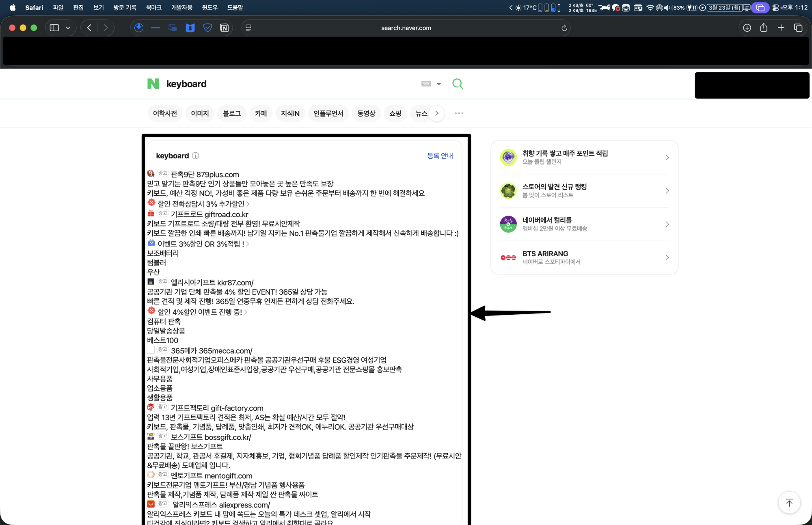This screenshot has height=525, width=812.
Task: Select the 이미지 tab
Action: 200,113
